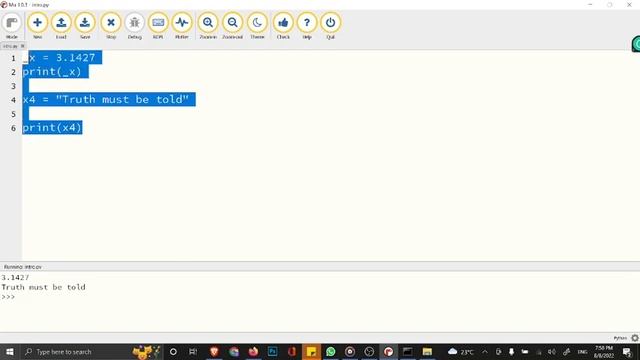The image size is (640, 360).
Task: Open Sticky Notes from the taskbar
Action: [x=311, y=352]
